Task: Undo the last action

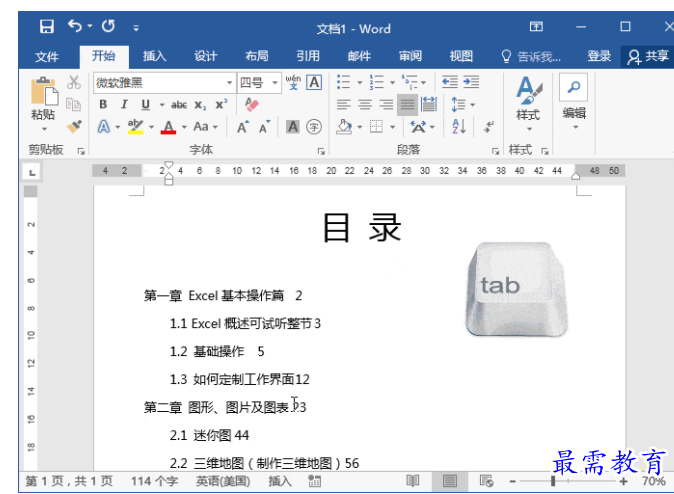Action: (75, 26)
